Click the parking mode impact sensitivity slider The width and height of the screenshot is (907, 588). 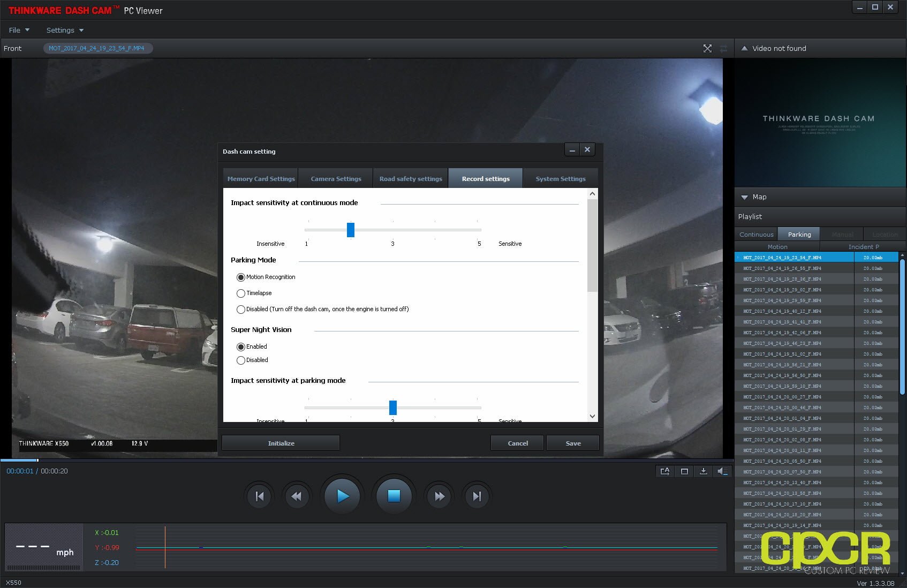pyautogui.click(x=393, y=408)
